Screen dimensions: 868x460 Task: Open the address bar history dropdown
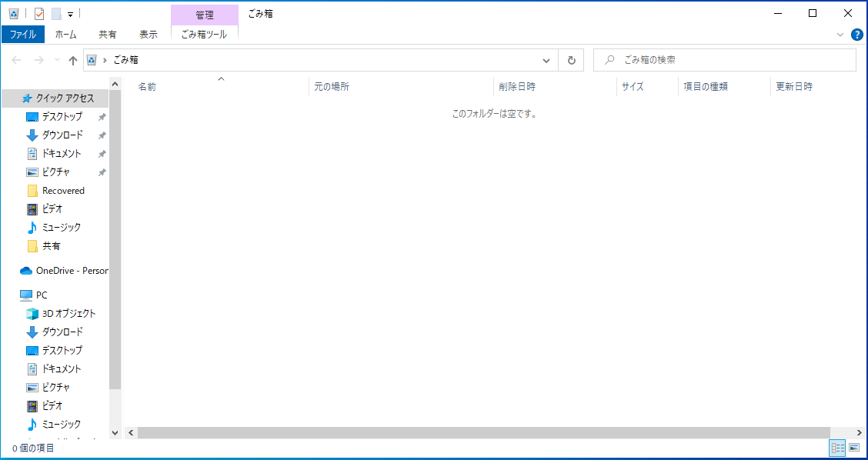(x=546, y=60)
